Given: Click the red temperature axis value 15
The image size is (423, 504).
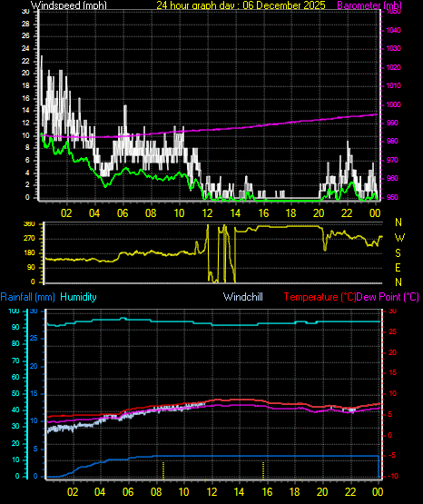Looking at the screenshot, I should point(392,373).
